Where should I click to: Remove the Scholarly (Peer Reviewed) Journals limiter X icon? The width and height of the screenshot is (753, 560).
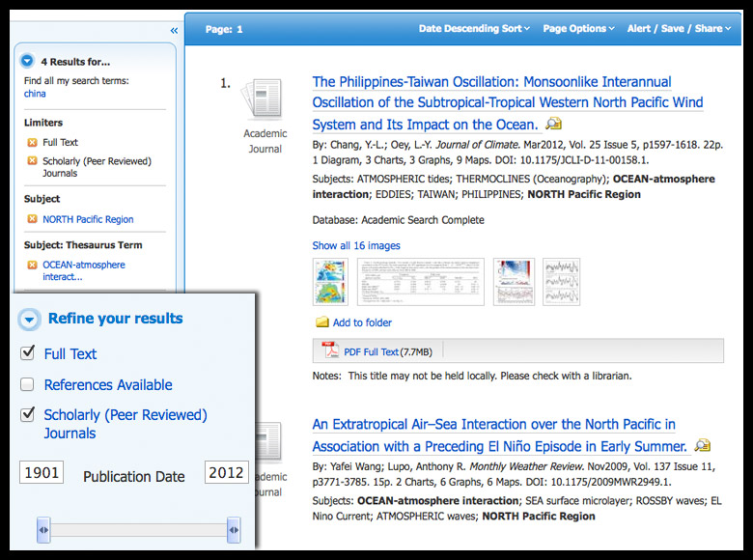[32, 162]
